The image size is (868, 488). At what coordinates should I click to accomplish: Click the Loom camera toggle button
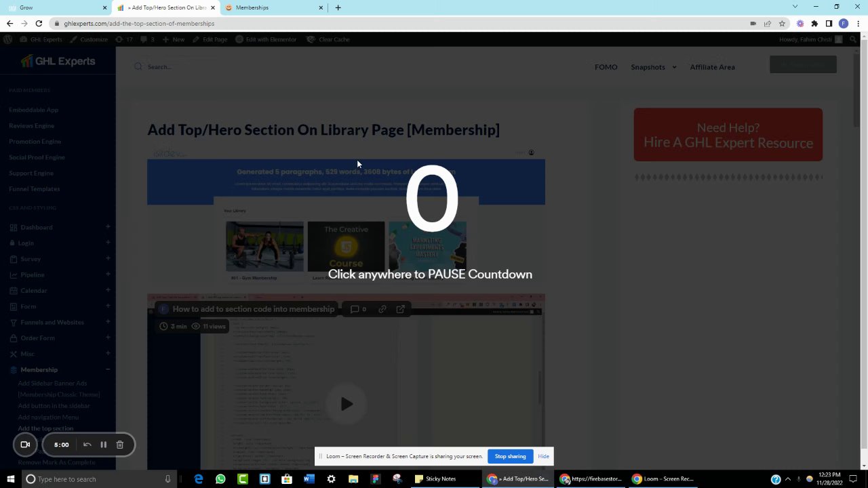point(25,445)
